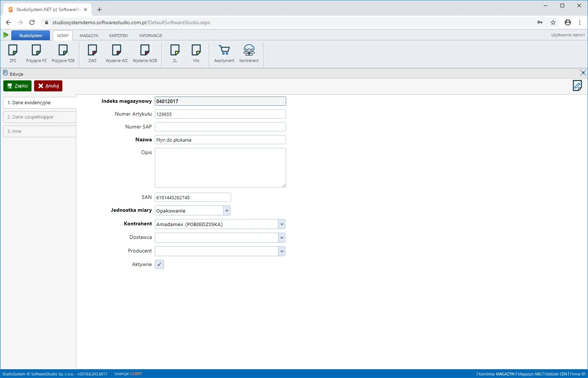The width and height of the screenshot is (588, 378).
Task: Close the Edycja panel with X icon
Action: pos(583,73)
